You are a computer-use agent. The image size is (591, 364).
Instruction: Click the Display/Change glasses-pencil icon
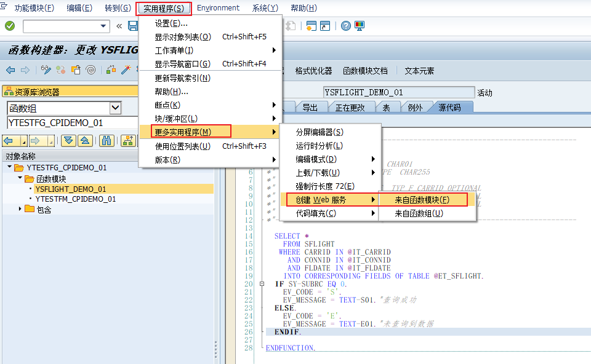46,69
